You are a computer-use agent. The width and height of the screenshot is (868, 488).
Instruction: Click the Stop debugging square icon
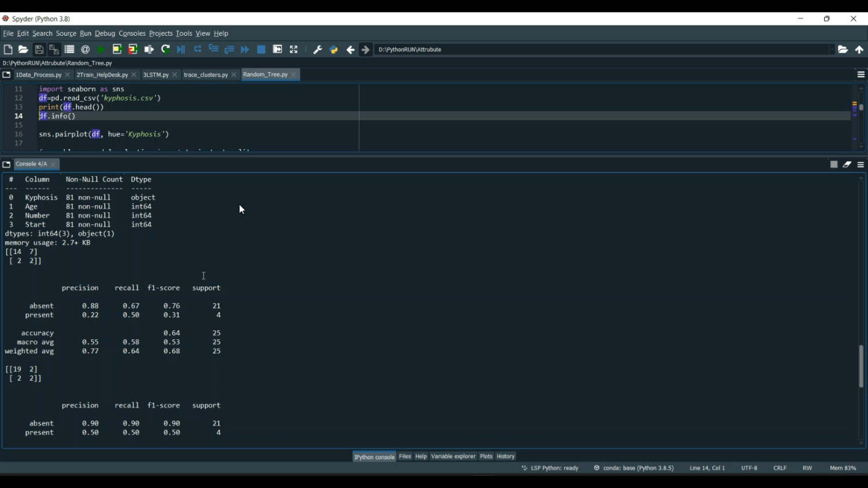pyautogui.click(x=262, y=50)
